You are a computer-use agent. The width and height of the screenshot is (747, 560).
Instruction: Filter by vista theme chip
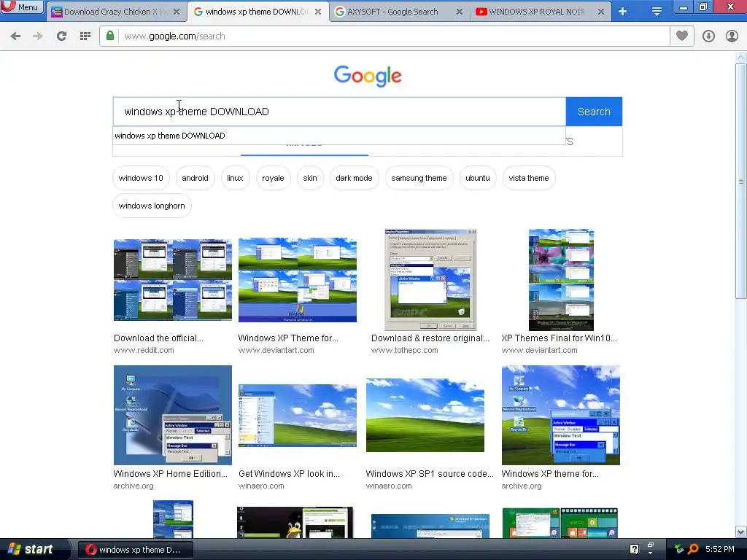(529, 178)
